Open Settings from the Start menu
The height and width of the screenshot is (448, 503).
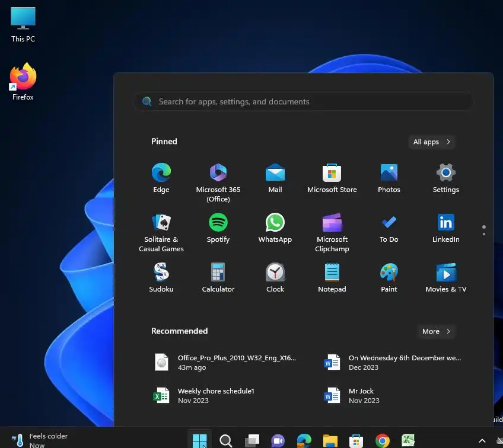[x=446, y=178]
